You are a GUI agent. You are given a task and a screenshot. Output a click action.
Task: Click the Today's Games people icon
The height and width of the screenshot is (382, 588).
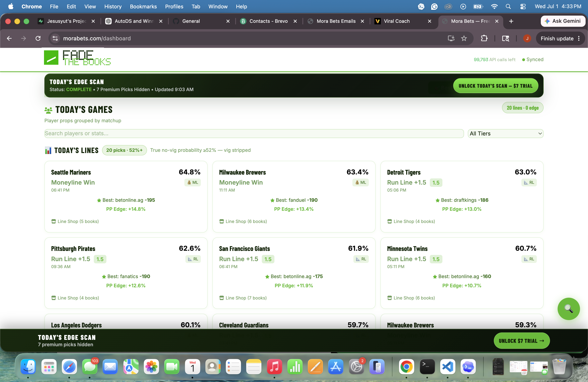[x=48, y=110]
